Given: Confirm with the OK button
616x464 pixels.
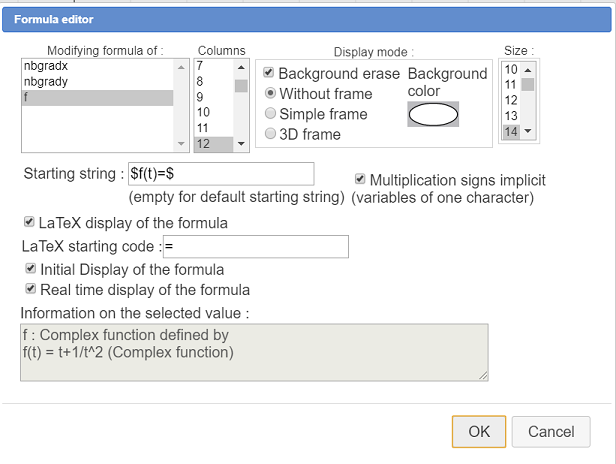Looking at the screenshot, I should (479, 432).
